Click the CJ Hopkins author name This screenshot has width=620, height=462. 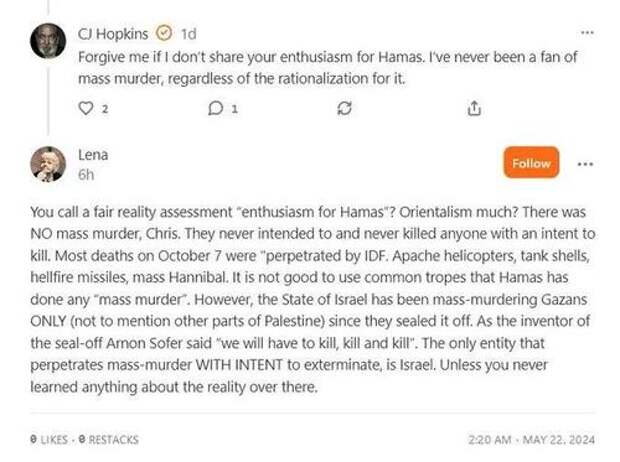pos(114,31)
